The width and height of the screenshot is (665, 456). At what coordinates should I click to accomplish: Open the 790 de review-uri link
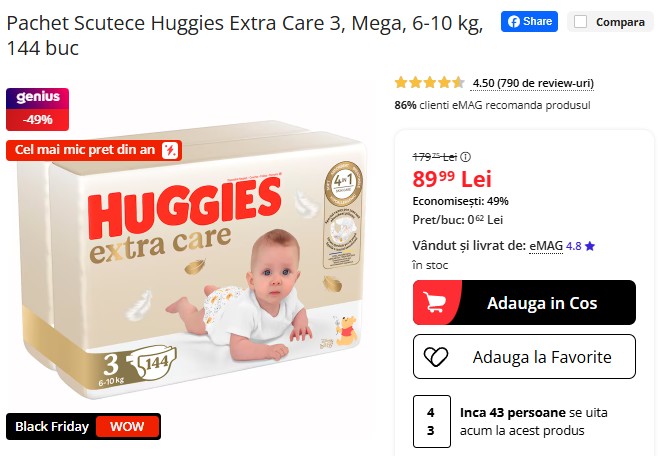532,83
